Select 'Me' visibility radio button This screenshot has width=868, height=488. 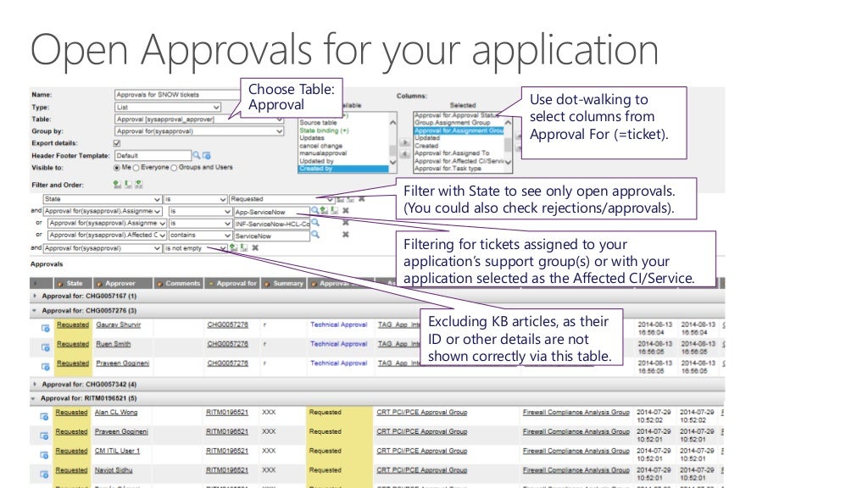(x=117, y=168)
